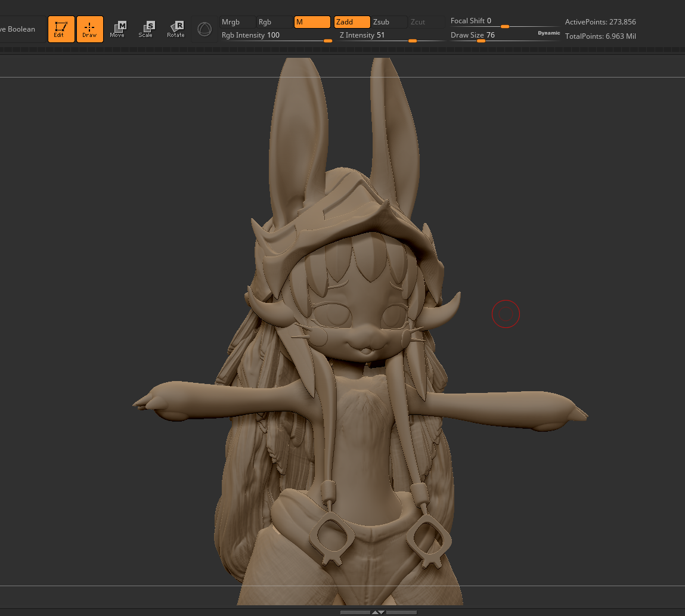The height and width of the screenshot is (616, 685).
Task: Adjust the Rgb Intensity slider
Action: 276,36
